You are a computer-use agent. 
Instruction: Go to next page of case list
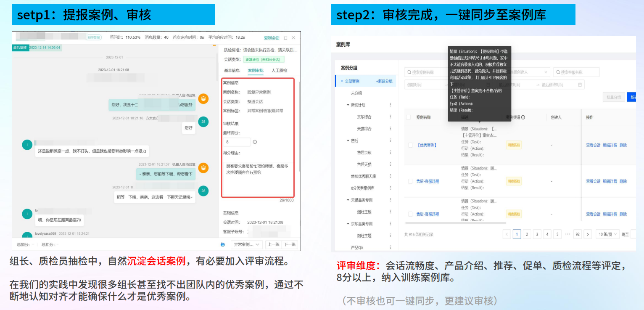click(588, 234)
